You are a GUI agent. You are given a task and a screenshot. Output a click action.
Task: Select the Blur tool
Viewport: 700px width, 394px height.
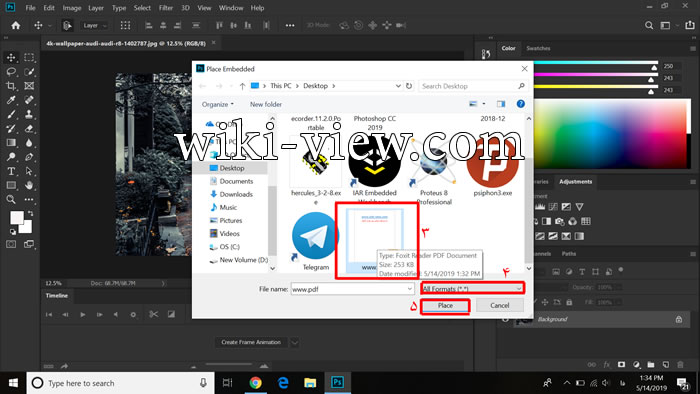click(x=29, y=143)
